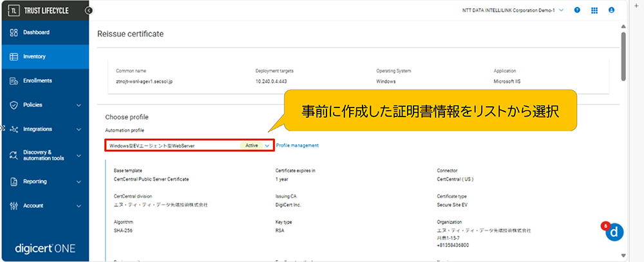Click the Microsoft IIS application value
The height and width of the screenshot is (262, 644).
[507, 82]
